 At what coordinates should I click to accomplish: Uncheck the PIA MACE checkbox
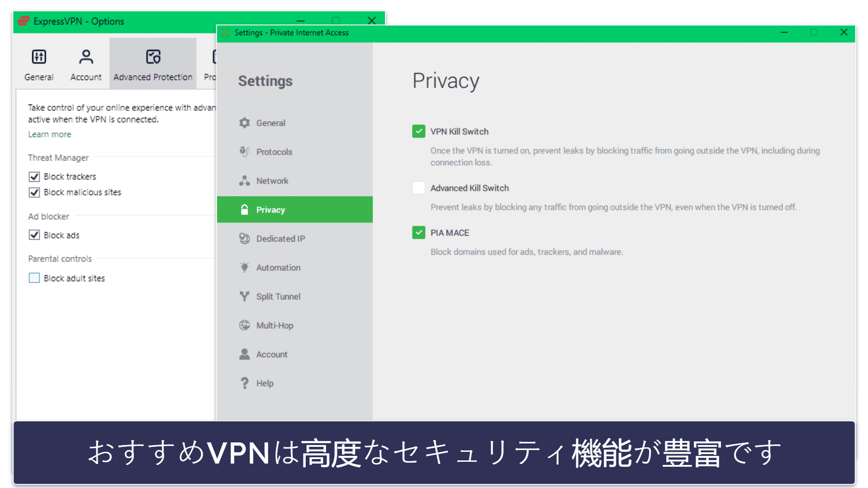pyautogui.click(x=418, y=232)
